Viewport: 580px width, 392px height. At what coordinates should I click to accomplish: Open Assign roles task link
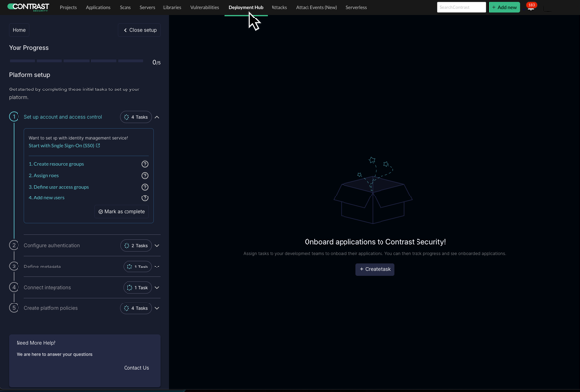[x=44, y=176]
